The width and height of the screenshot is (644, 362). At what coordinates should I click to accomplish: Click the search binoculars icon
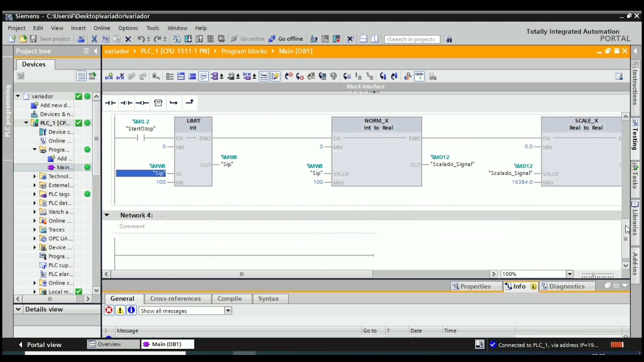(448, 39)
